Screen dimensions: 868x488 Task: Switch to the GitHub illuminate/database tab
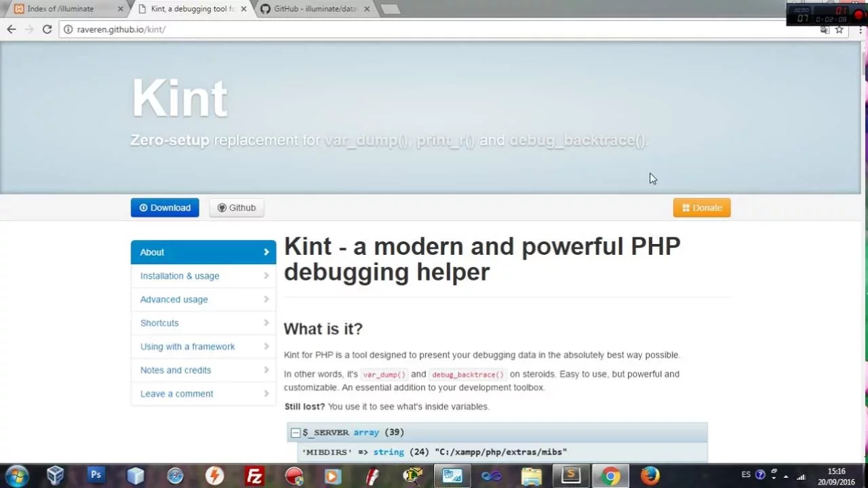pyautogui.click(x=315, y=9)
